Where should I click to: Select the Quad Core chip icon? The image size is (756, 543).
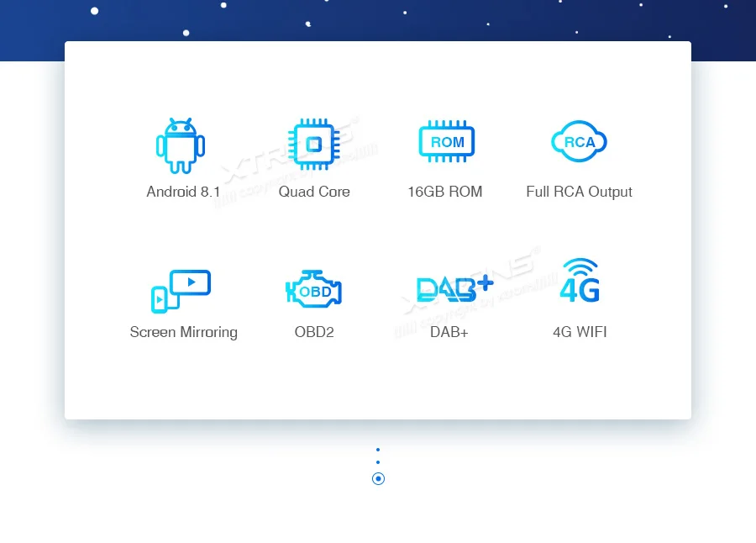pos(314,145)
